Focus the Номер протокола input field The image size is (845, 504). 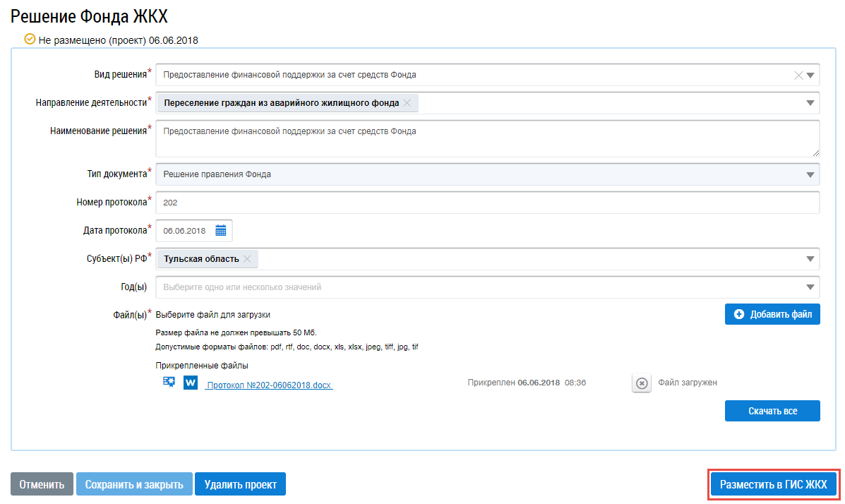(487, 203)
